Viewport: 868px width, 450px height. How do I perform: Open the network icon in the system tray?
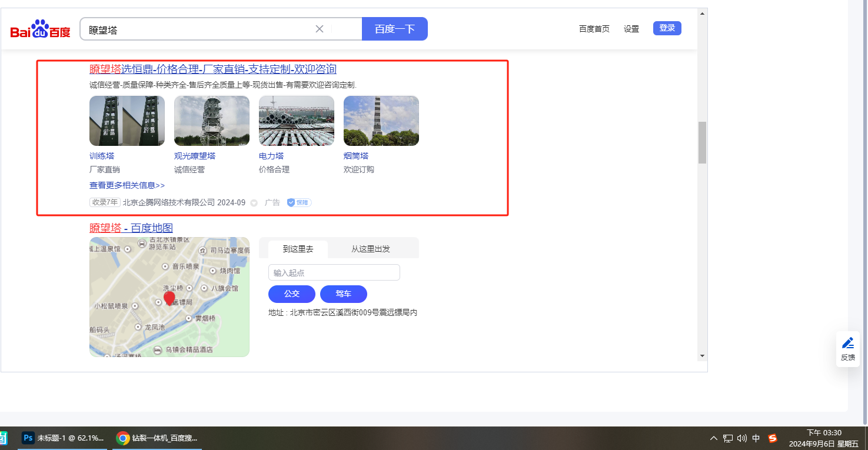click(x=728, y=438)
